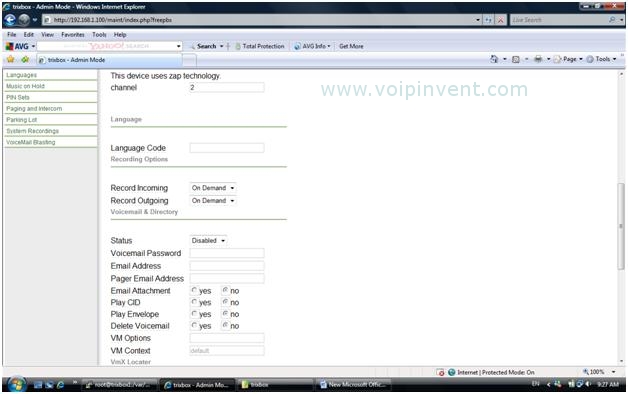Open the Record Outgoing dropdown
The image size is (628, 394).
coord(213,201)
